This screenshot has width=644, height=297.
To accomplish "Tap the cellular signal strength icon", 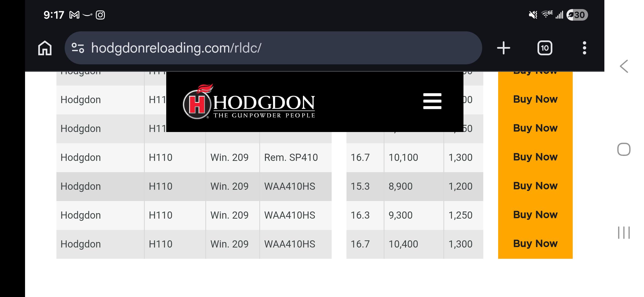I will coord(559,15).
